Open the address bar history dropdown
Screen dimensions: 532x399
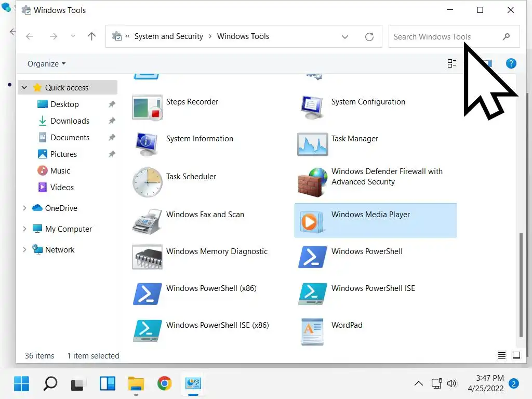click(345, 37)
